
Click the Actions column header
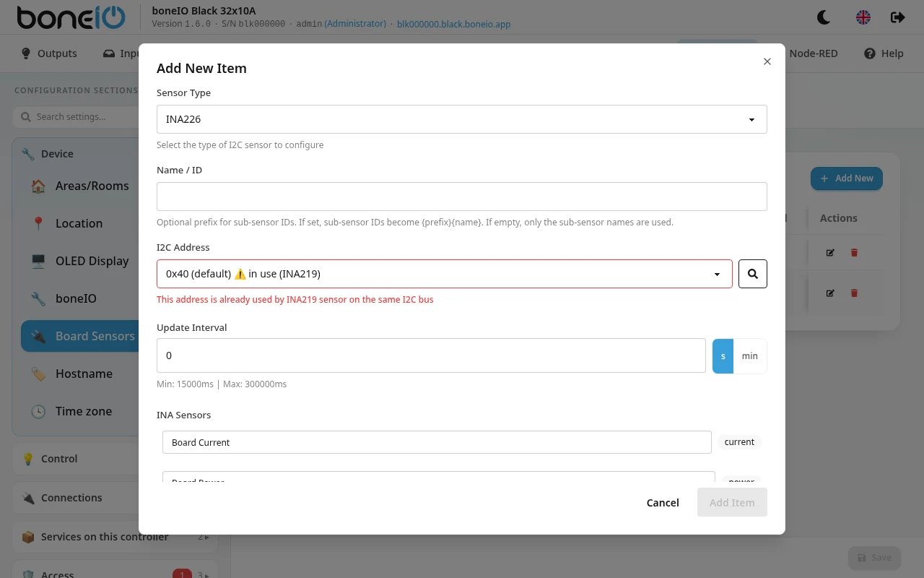click(x=839, y=218)
